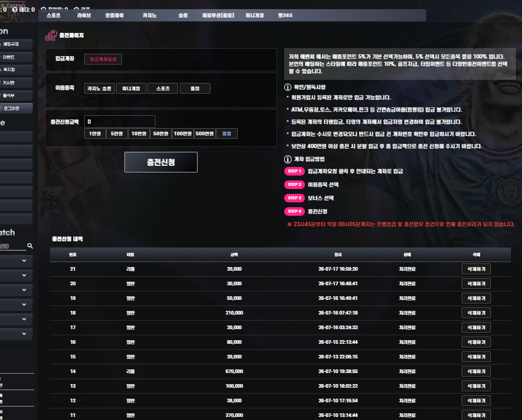The height and width of the screenshot is (420, 522).
Task: Open 베팅규정 in the sidebar
Action: (16, 44)
